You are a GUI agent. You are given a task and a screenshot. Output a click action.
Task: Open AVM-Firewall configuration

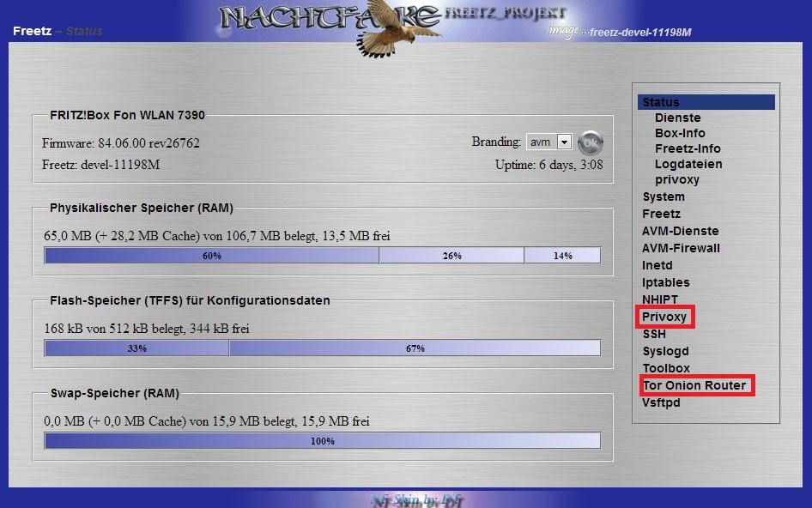pos(681,248)
